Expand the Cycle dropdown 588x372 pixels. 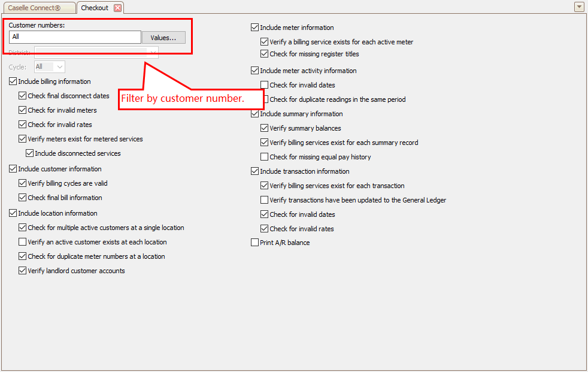[x=60, y=67]
